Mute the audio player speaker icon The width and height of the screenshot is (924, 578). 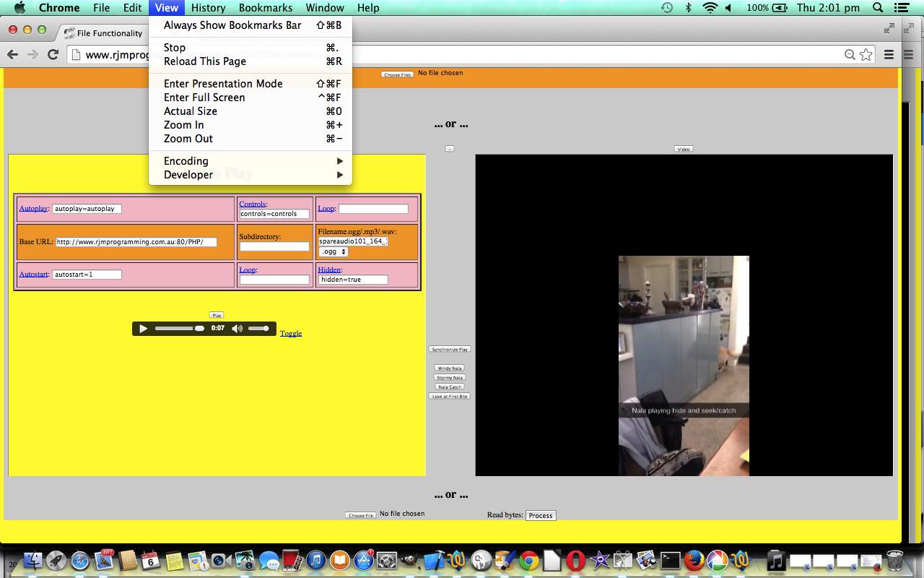237,329
